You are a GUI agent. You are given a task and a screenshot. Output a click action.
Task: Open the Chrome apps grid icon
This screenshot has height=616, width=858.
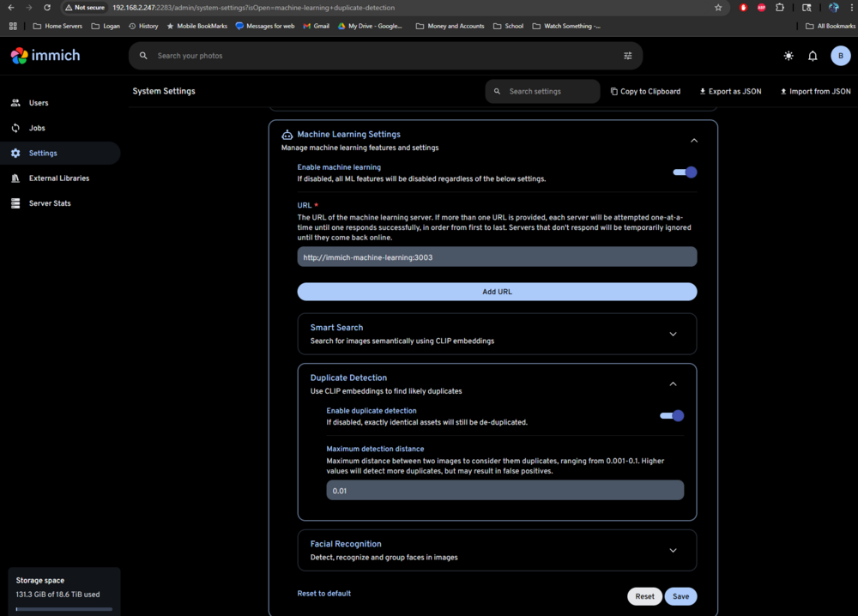click(x=13, y=27)
